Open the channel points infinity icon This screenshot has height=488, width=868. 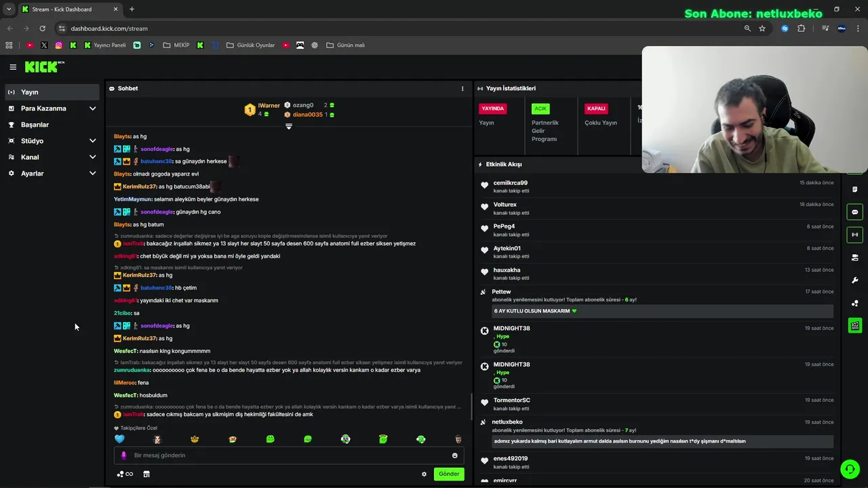(x=125, y=474)
